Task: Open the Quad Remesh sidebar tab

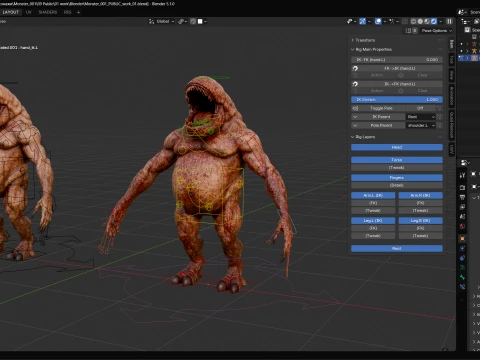Action: coord(452,125)
